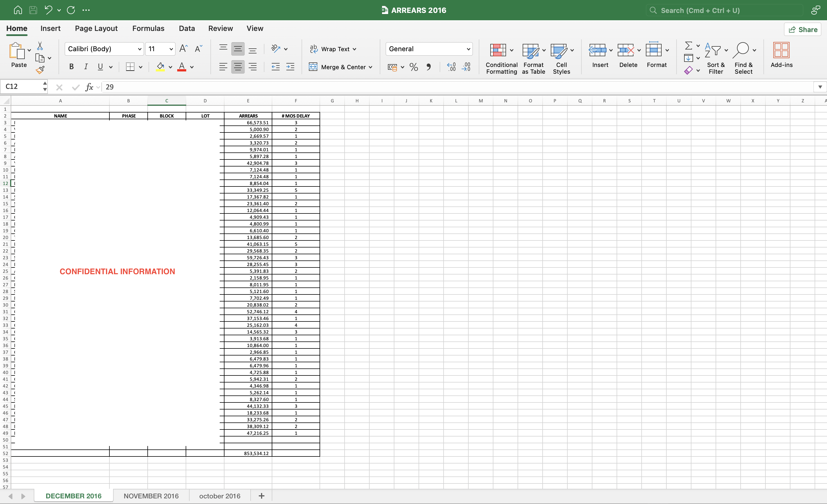Click Increase Indent icon
The image size is (827, 504).
click(x=290, y=67)
